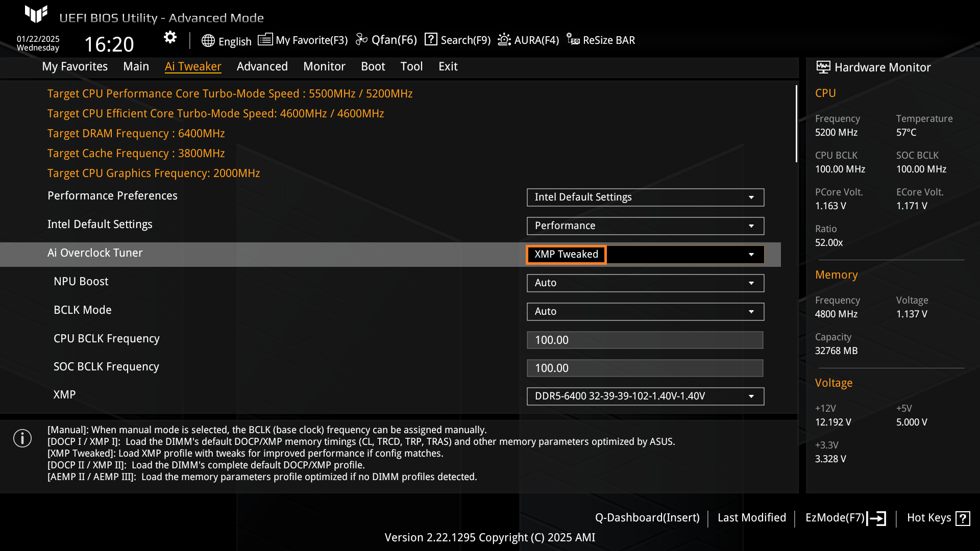Open Search using the magnifier icon
This screenshot has height=551, width=980.
click(x=431, y=39)
